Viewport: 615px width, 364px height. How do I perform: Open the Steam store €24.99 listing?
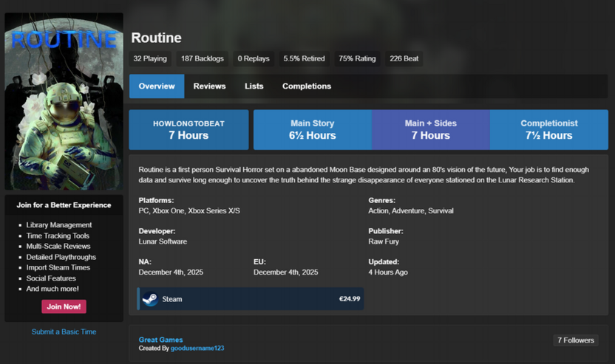[251, 299]
